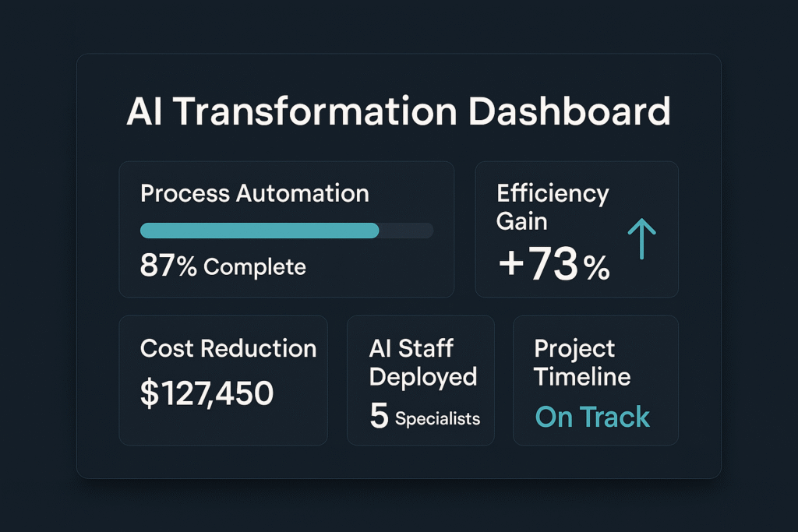
Task: Click the Process Automation progress bar
Action: (x=287, y=231)
